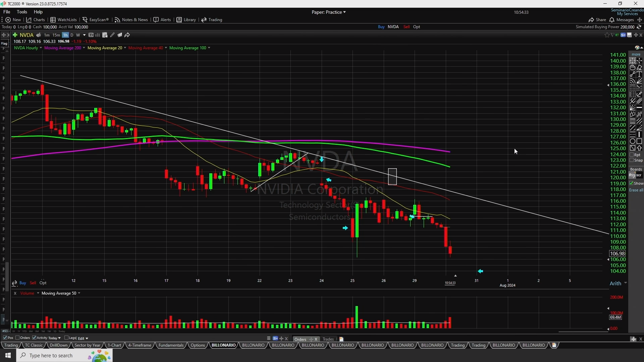Click the pencil drawing icon in chart toolbar
644x362 pixels.
click(x=112, y=35)
